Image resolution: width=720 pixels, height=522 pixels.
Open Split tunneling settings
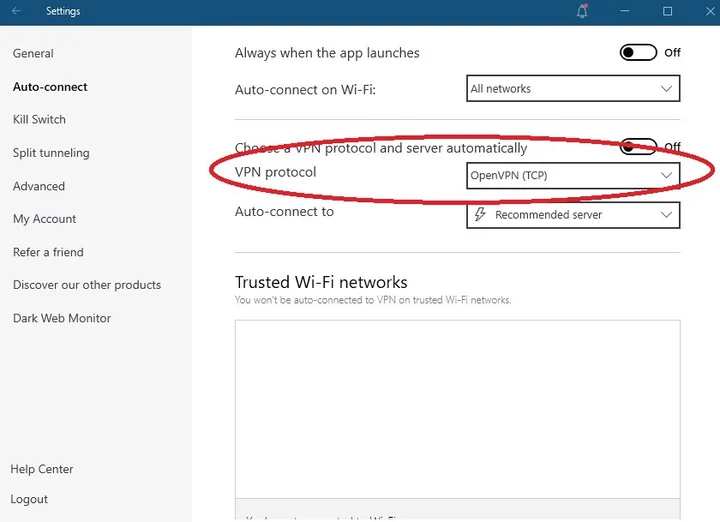[x=51, y=153]
